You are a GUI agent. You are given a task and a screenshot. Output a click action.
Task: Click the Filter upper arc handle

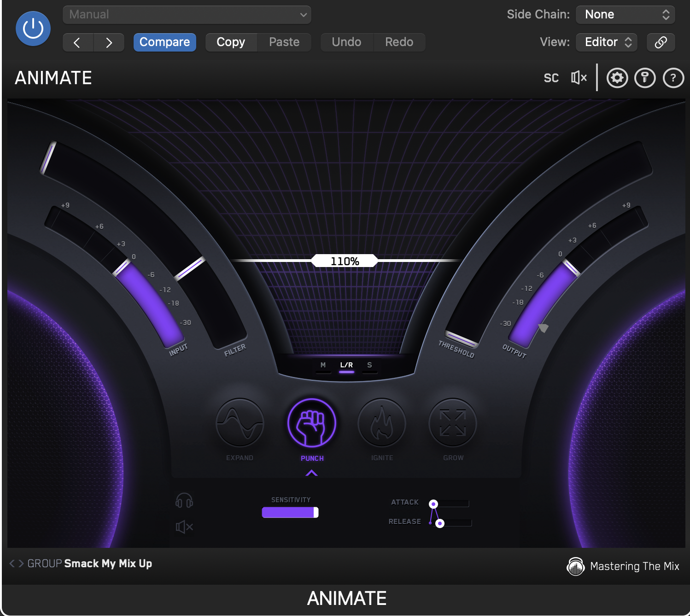point(48,157)
